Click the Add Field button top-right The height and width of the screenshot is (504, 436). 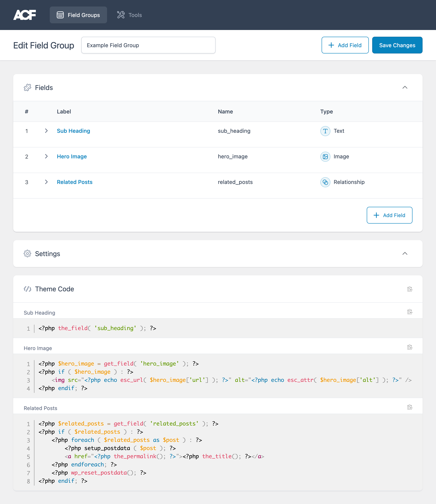click(345, 45)
